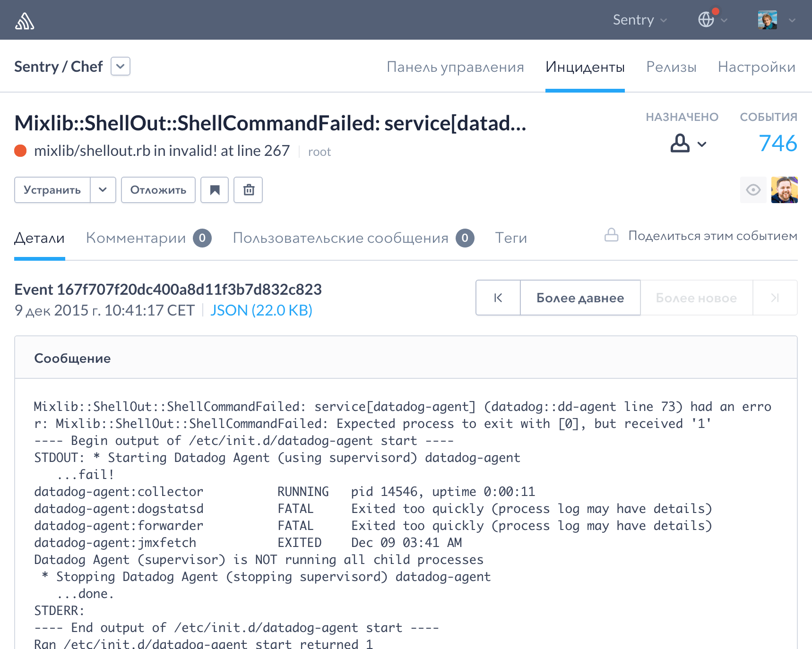Open the 746 events count link
The image size is (812, 649).
[778, 143]
